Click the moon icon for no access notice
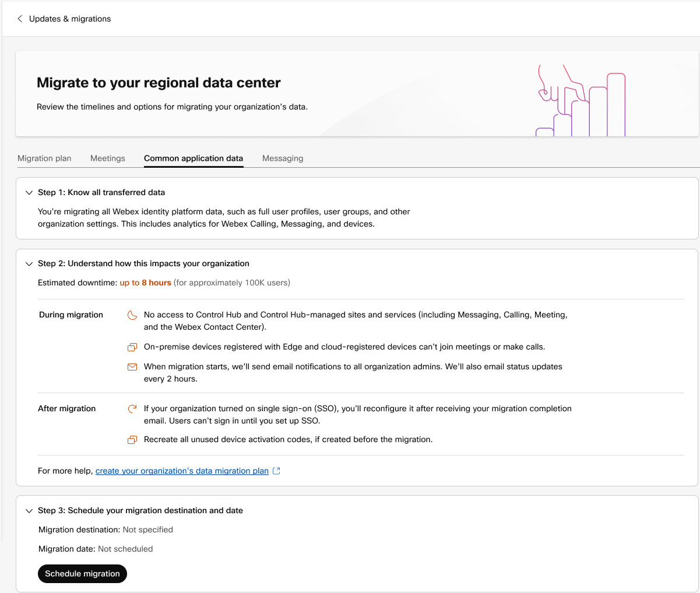The height and width of the screenshot is (593, 700). pyautogui.click(x=132, y=315)
